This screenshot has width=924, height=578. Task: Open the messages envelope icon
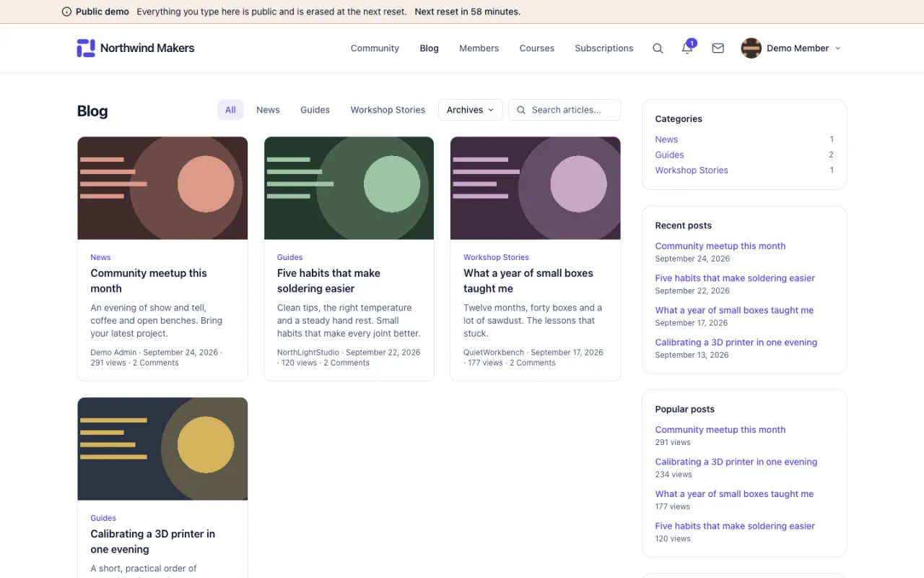(x=718, y=48)
